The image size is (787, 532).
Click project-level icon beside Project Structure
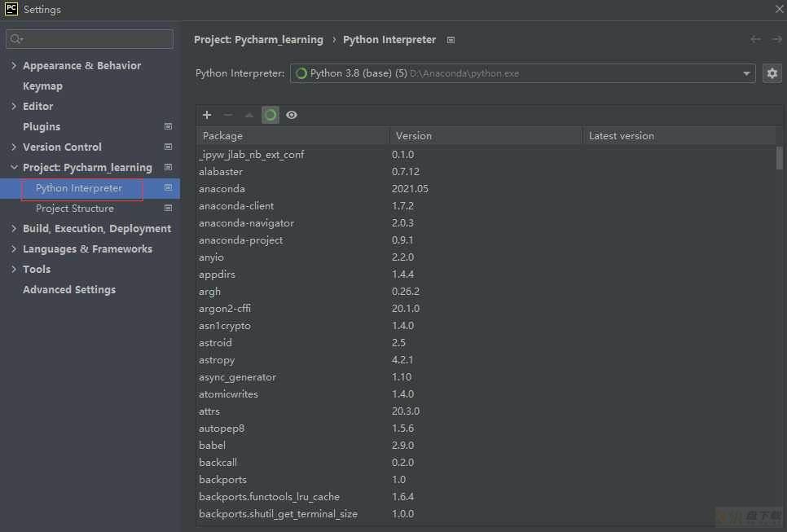[168, 208]
